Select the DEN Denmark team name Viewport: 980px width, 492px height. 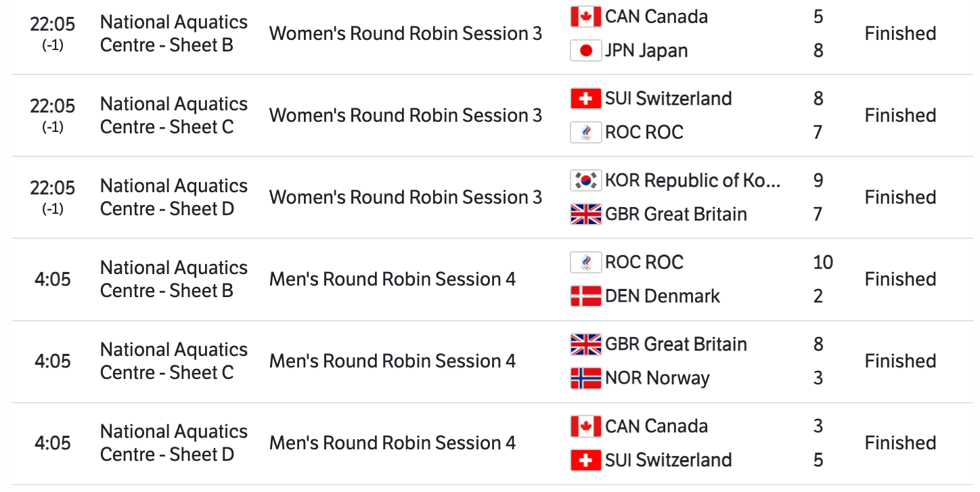pyautogui.click(x=662, y=296)
